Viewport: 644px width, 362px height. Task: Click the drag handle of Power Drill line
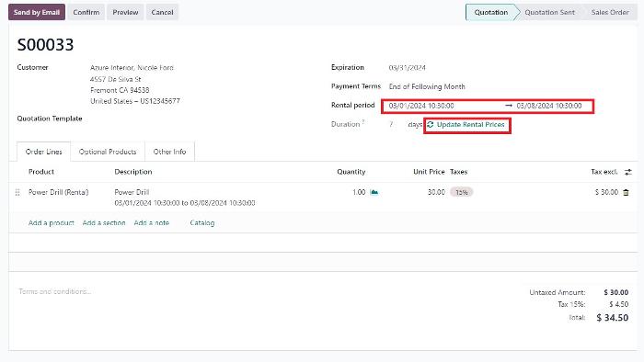[17, 192]
